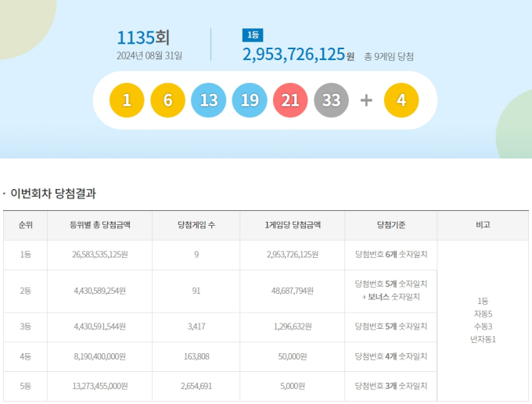Click the red lottery ball numbered 21

pos(290,100)
